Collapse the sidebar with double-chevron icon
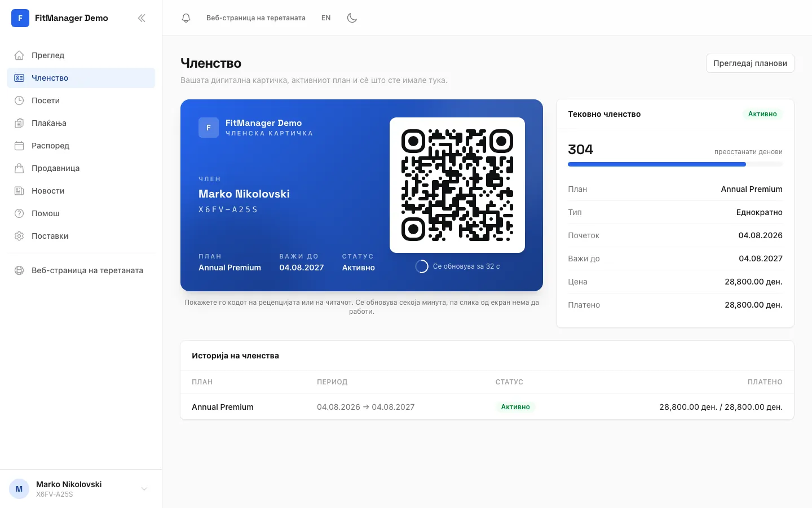812x508 pixels. pyautogui.click(x=142, y=18)
